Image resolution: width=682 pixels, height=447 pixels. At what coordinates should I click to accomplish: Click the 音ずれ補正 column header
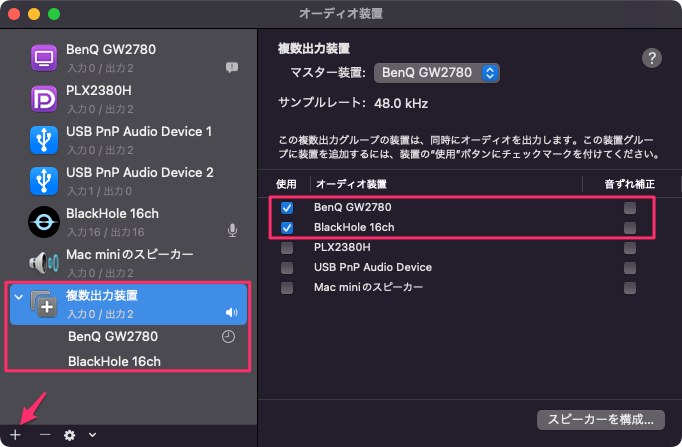click(629, 184)
